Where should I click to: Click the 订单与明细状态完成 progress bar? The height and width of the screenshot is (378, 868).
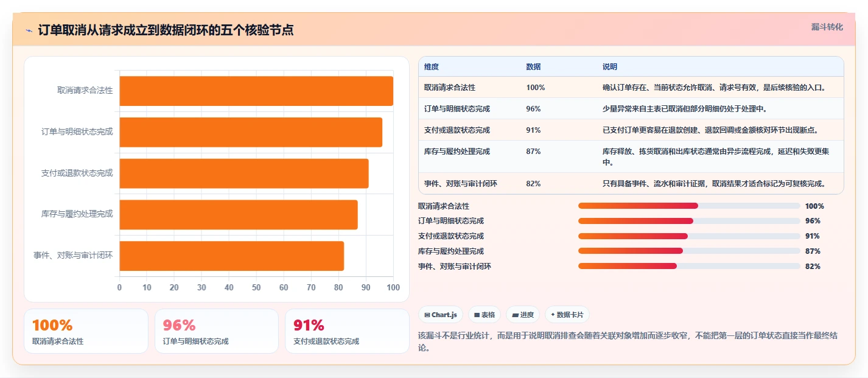[689, 221]
